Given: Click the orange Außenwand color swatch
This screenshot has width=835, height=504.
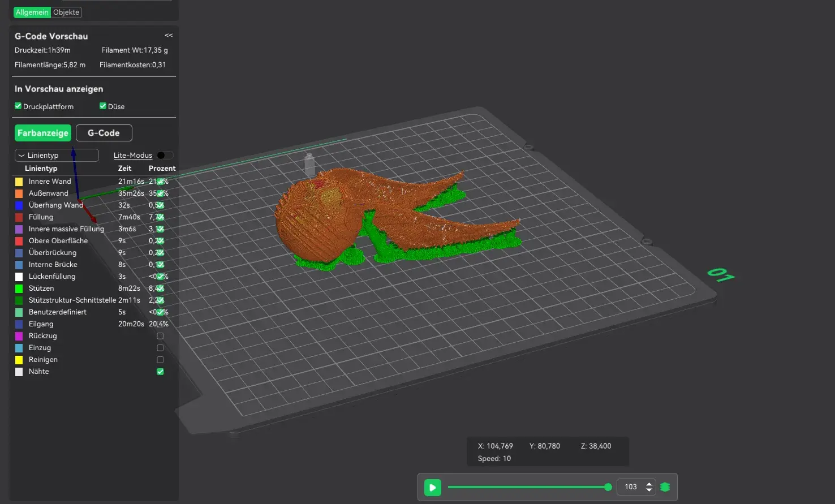Looking at the screenshot, I should 19,193.
